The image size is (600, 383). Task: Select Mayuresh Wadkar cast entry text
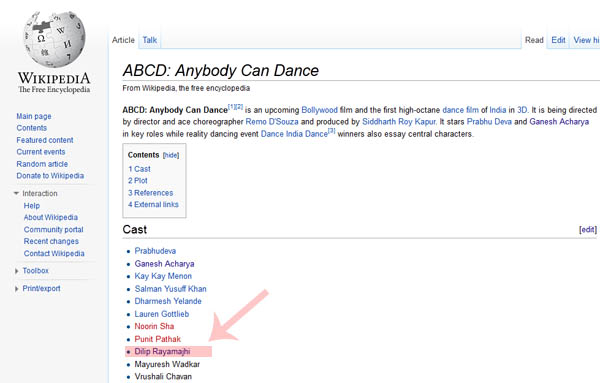pos(167,364)
